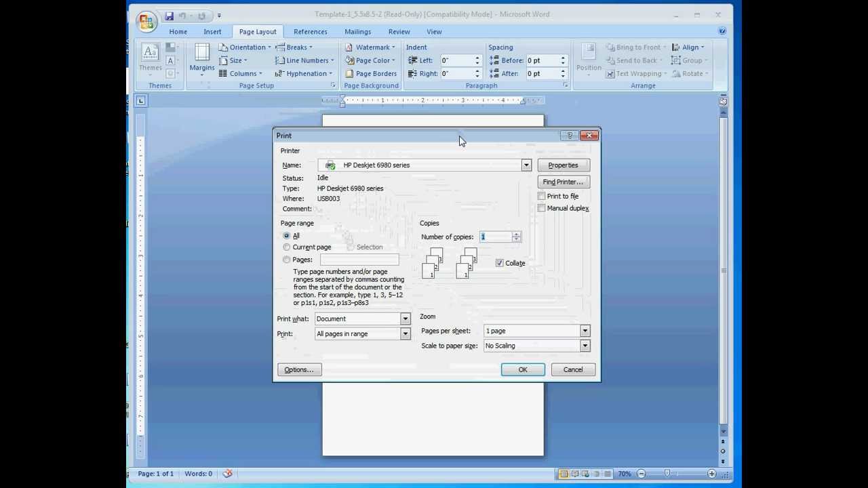Click the Number of copies field
Screen dimensions: 868x488
[x=495, y=237]
